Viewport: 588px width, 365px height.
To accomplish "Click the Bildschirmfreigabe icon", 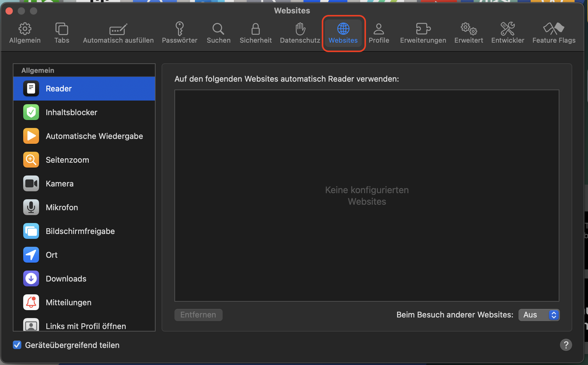I will click(31, 231).
